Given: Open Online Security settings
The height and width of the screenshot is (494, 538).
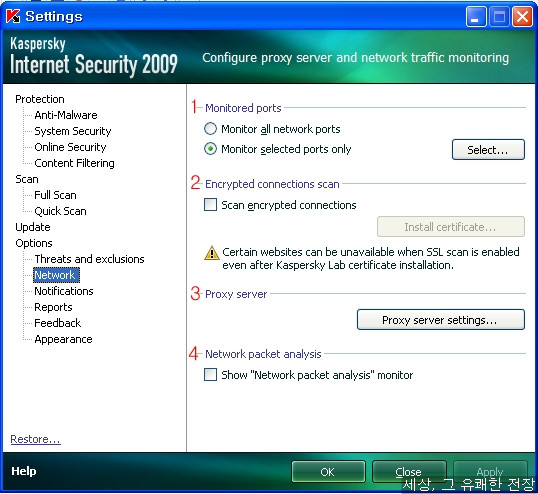Looking at the screenshot, I should click(70, 147).
